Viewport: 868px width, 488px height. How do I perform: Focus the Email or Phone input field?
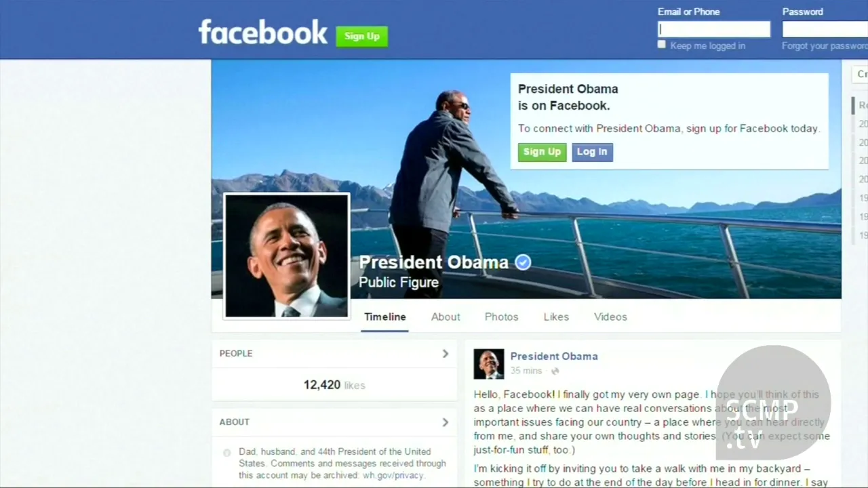714,29
